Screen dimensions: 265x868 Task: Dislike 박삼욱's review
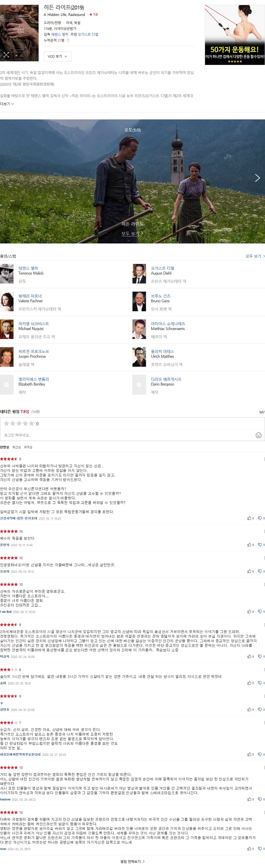(261, 656)
